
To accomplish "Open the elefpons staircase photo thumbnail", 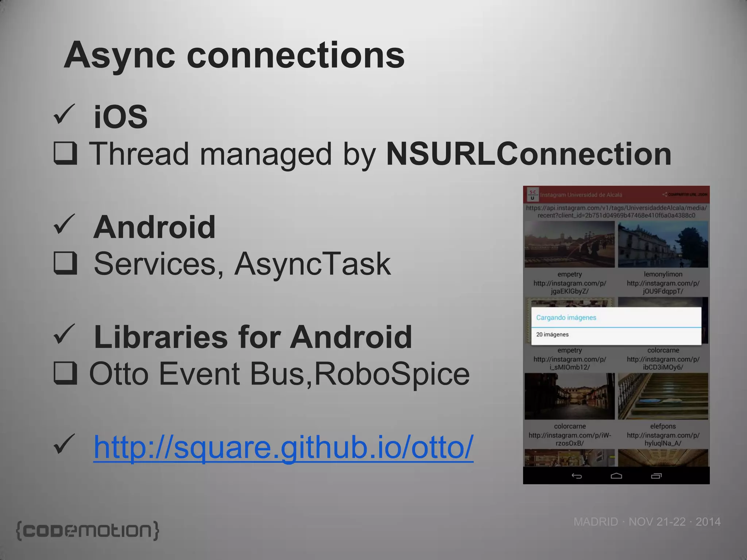I will pyautogui.click(x=663, y=396).
